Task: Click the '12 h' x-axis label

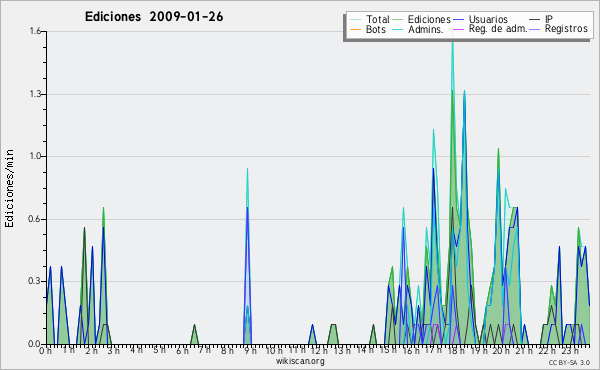Action: (x=319, y=351)
